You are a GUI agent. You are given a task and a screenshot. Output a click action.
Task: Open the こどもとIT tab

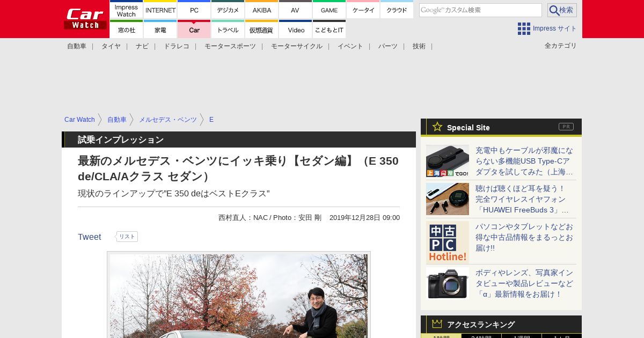tap(329, 30)
